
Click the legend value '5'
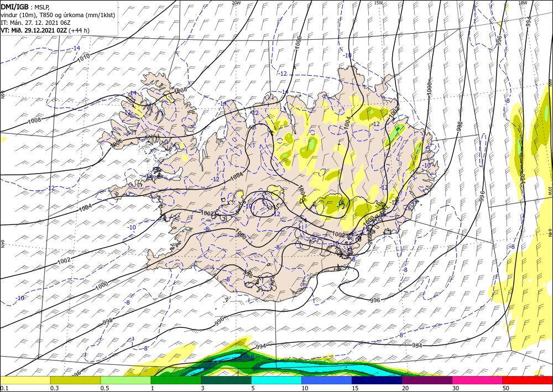(253, 388)
